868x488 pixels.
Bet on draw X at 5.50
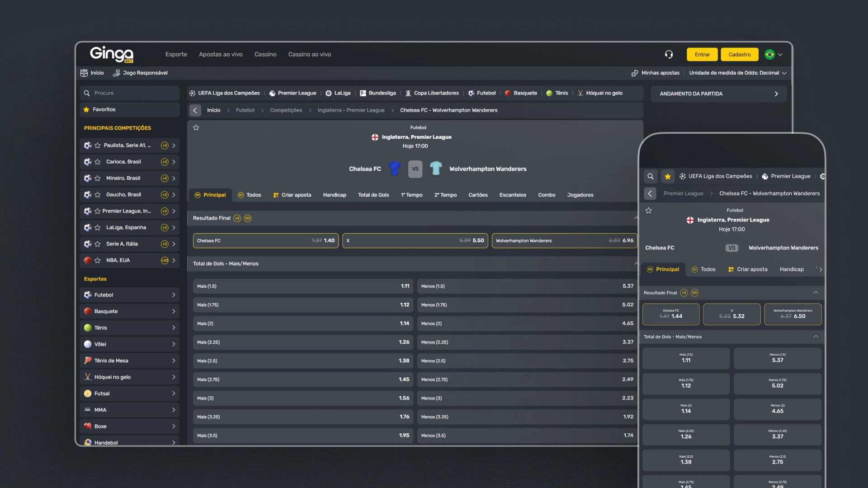[415, 241]
